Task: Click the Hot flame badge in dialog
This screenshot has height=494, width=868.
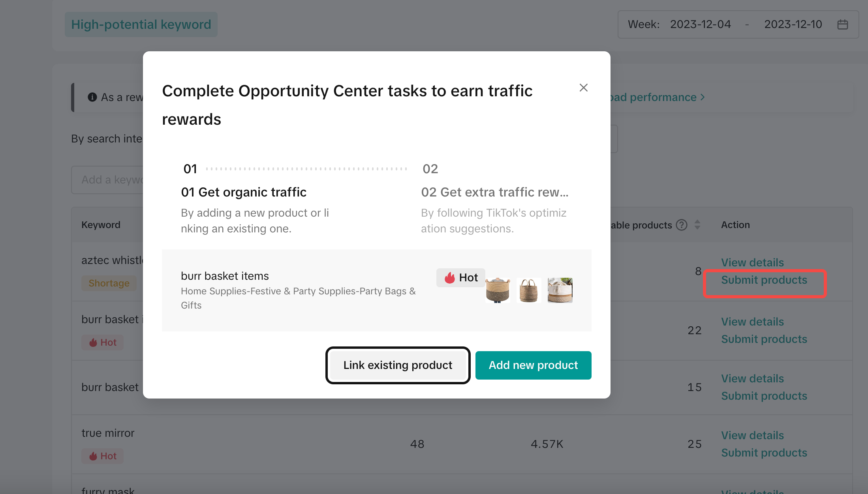Action: tap(461, 278)
